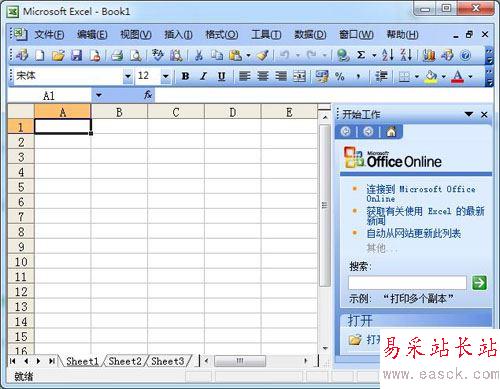Open the Font Color dropdown arrow
The image size is (500, 389).
point(470,76)
